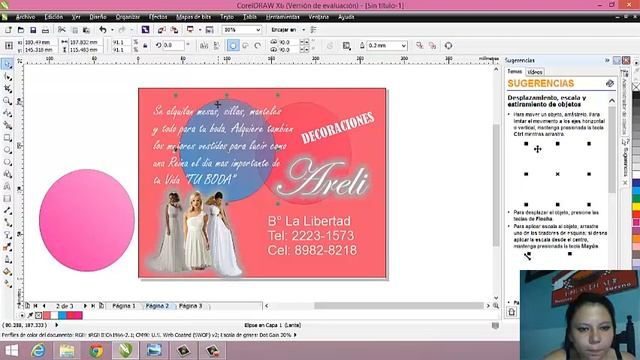Open the Mapas de bits menu

[x=193, y=17]
